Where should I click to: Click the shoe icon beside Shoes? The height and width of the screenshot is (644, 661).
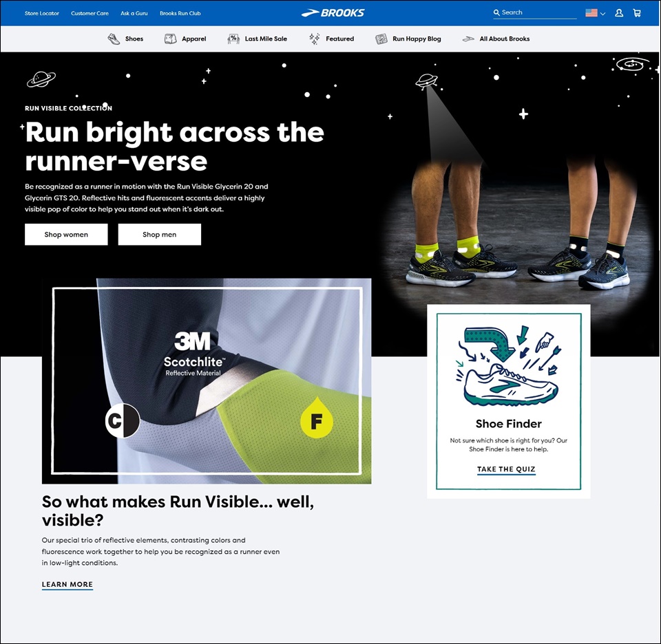click(x=114, y=39)
